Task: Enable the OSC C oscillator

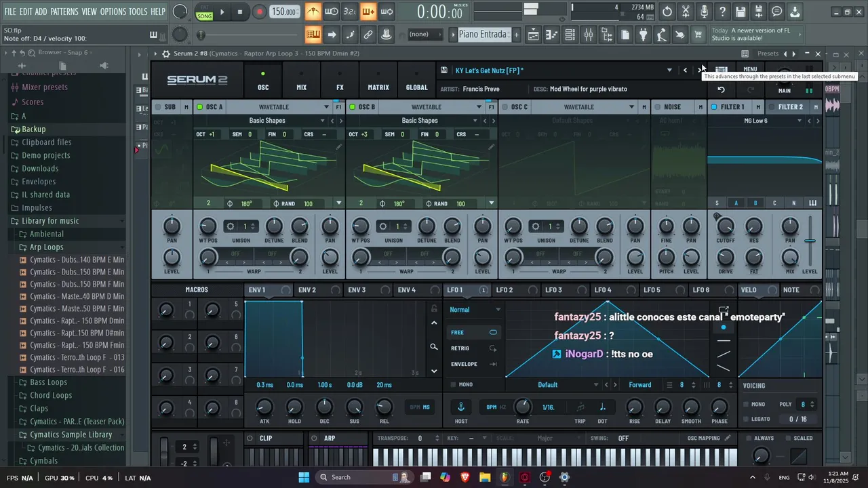Action: coord(505,107)
